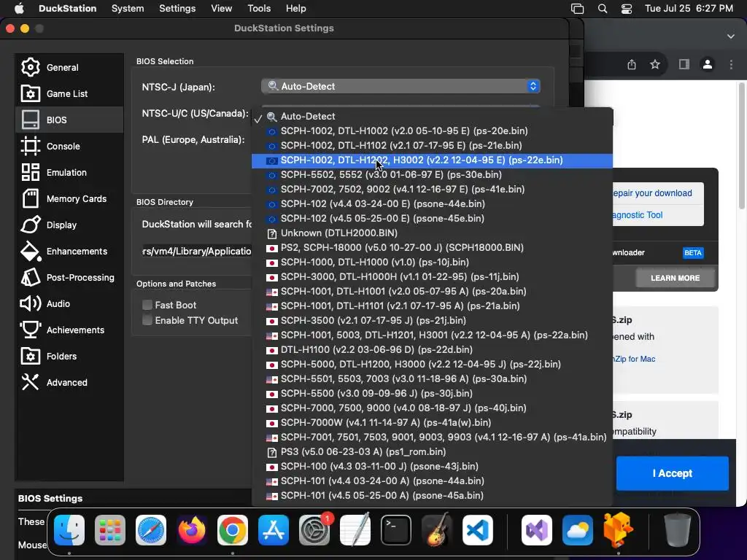The image size is (747, 560).
Task: Open System Settings from the Dock
Action: (314, 530)
